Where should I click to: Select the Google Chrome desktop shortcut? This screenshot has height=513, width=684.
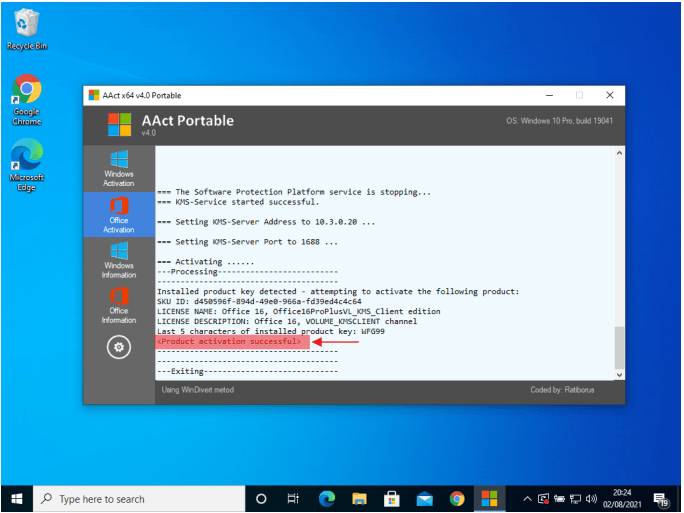click(27, 100)
